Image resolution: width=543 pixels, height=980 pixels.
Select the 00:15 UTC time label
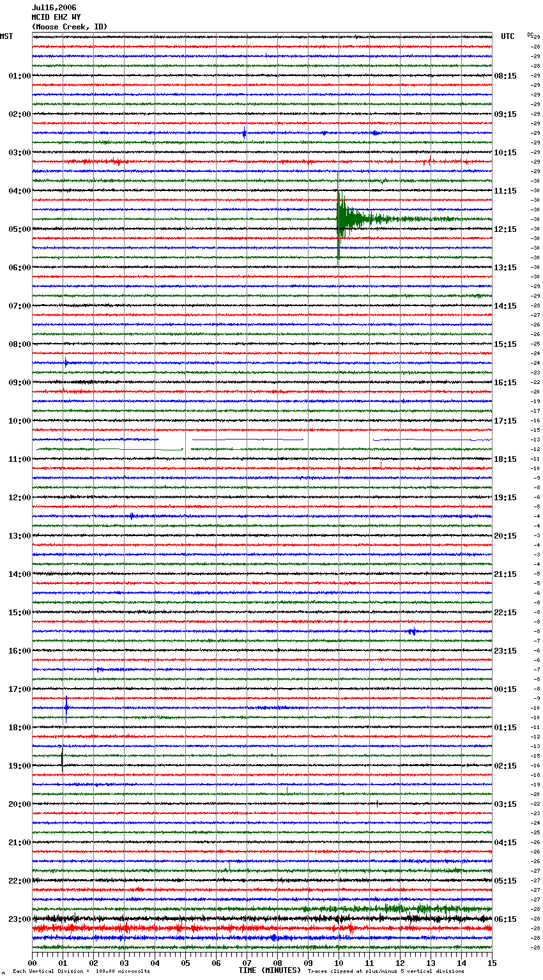[x=505, y=689]
